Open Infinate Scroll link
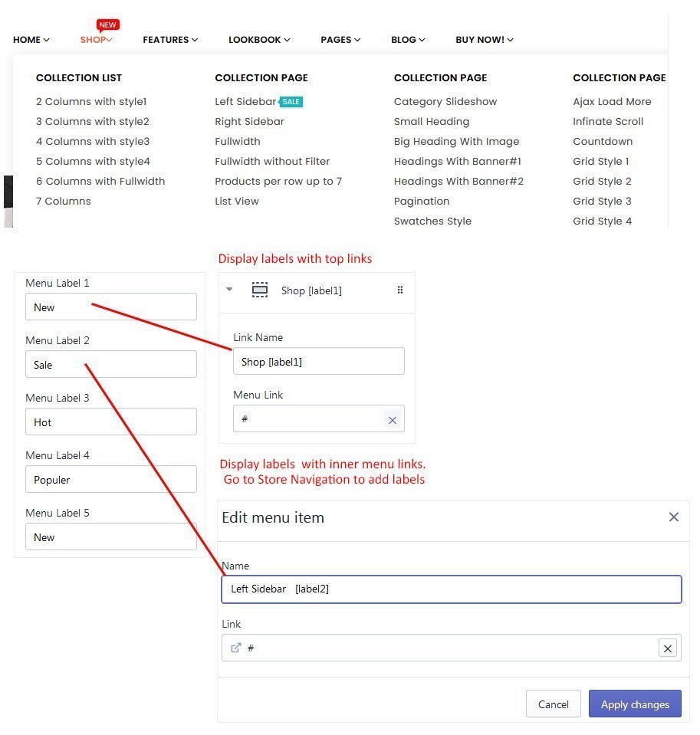Screen dimensions: 700x735 click(x=608, y=121)
